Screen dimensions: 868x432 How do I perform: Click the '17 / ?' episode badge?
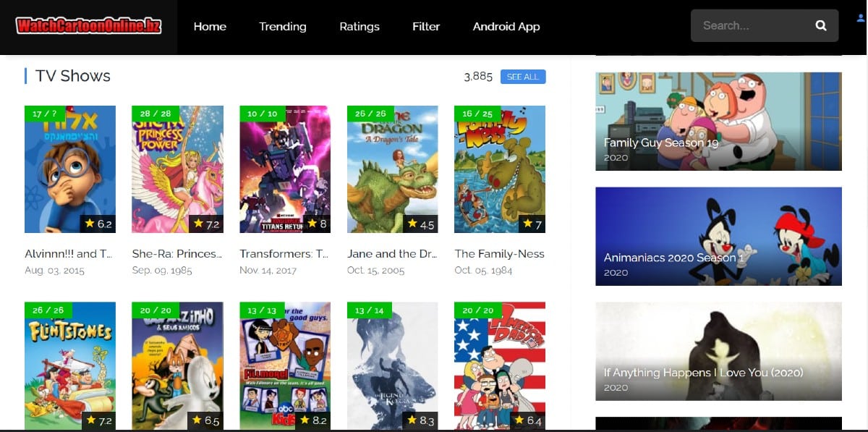[x=43, y=114]
